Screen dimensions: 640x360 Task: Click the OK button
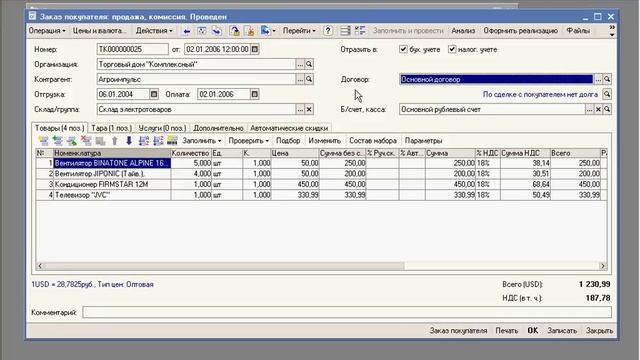[x=533, y=331]
